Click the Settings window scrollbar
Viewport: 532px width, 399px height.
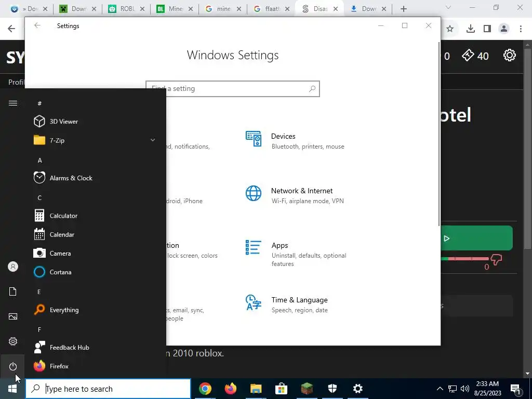[440, 134]
